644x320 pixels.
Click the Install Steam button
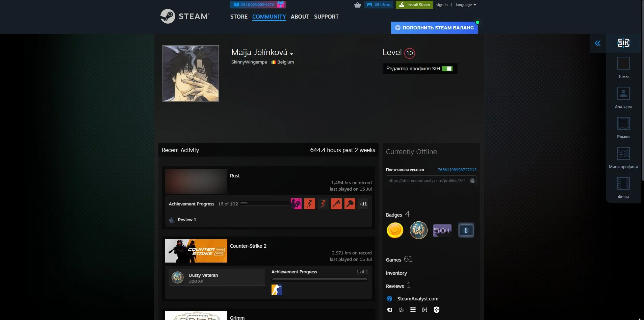point(414,5)
